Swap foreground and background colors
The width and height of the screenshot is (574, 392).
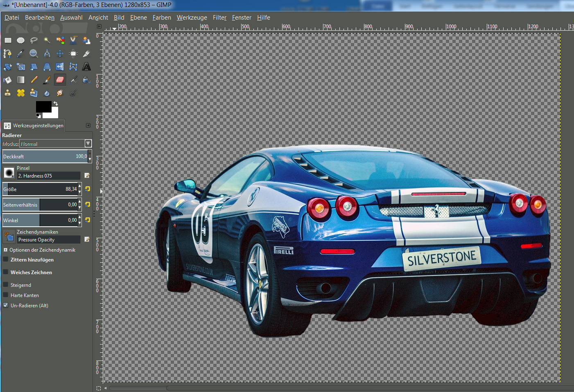point(56,104)
